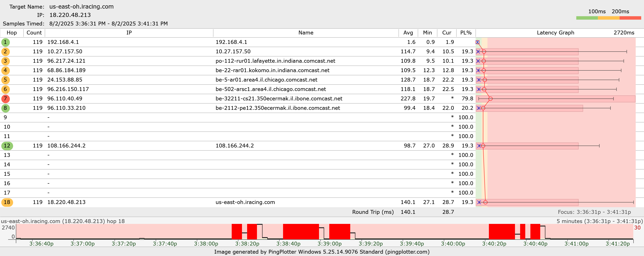Image resolution: width=644 pixels, height=256 pixels.
Task: Click the green hop 8 circle icon
Action: click(x=5, y=108)
